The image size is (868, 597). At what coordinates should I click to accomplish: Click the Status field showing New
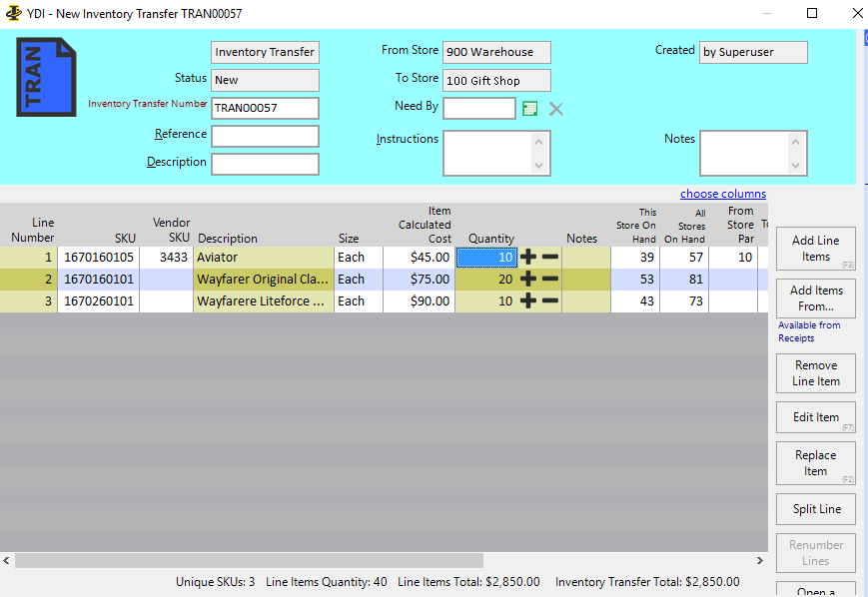(265, 80)
